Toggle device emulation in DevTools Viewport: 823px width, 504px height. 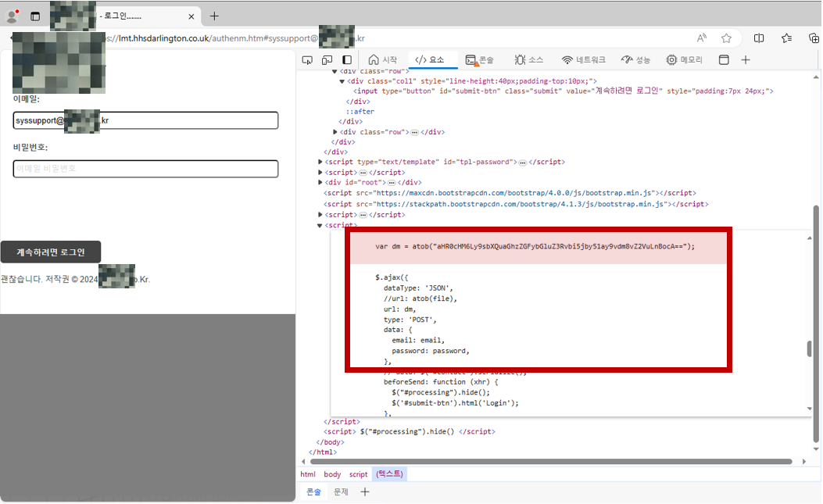(327, 60)
